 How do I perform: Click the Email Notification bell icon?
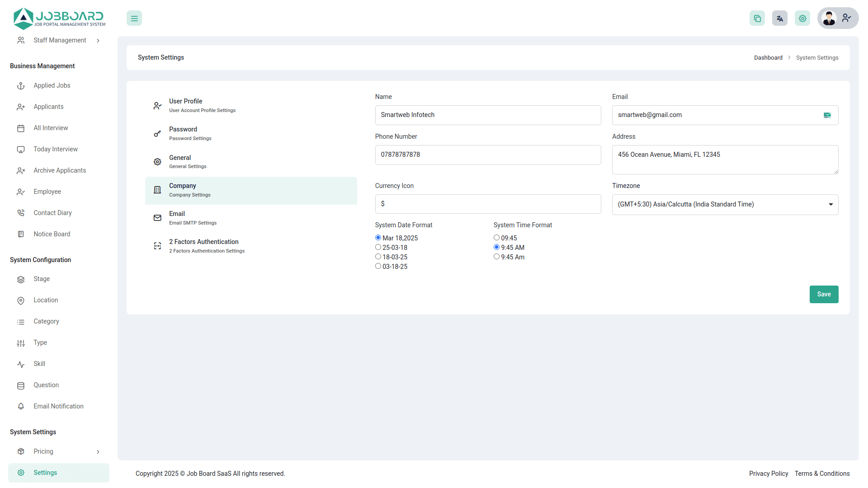(21, 406)
